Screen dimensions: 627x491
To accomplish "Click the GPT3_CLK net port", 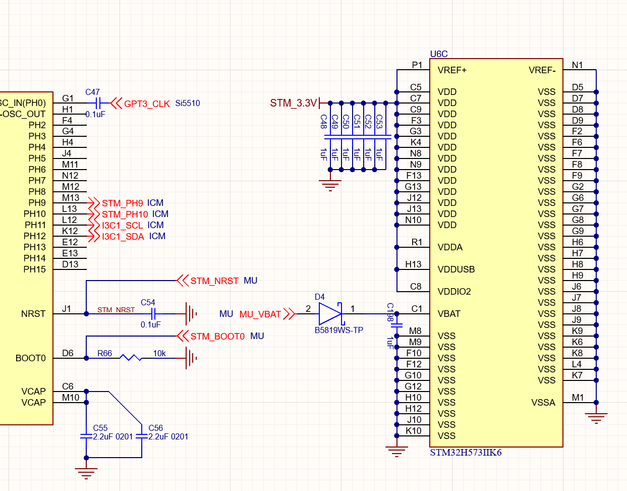I will click(x=140, y=104).
